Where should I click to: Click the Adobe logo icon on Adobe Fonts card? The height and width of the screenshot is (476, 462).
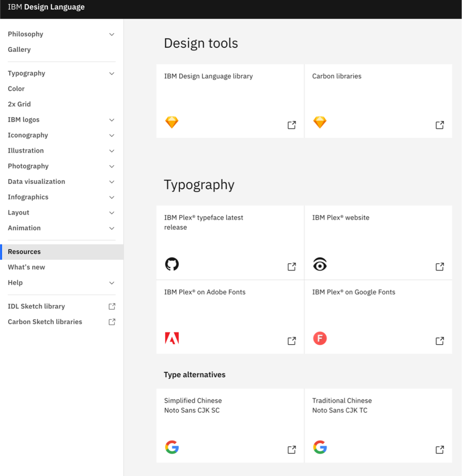[172, 338]
